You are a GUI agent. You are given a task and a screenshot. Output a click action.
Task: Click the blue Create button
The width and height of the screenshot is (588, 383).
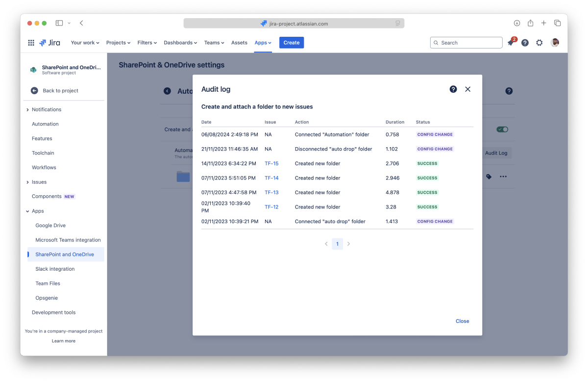click(x=291, y=43)
